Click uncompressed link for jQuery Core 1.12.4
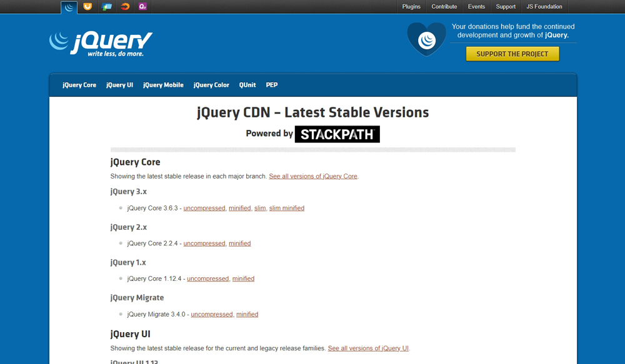Viewport: 625px width, 364px height. pos(207,278)
